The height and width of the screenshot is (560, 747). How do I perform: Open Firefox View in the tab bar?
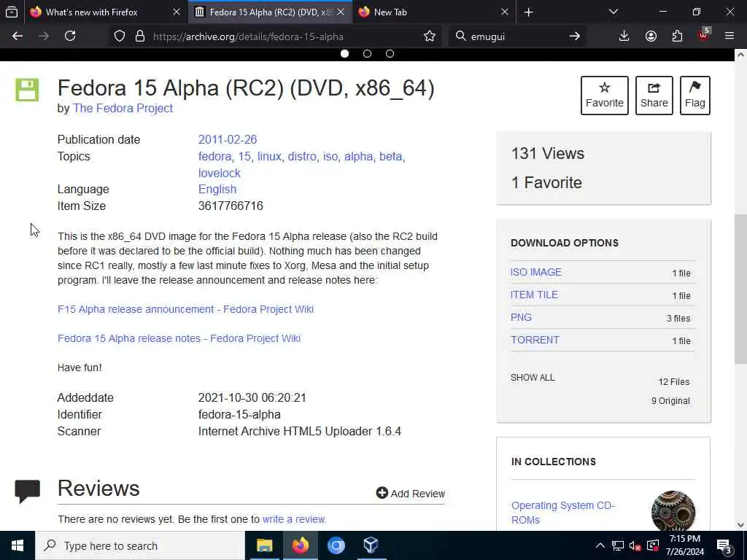pos(12,12)
